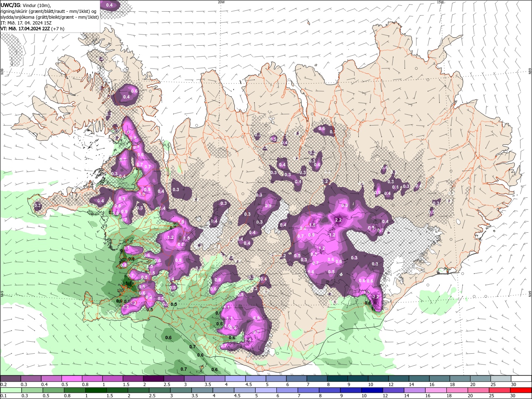Pick the light lavender 14 rain legend swatch
Viewport: 532px width, 399px height.
tap(414, 390)
